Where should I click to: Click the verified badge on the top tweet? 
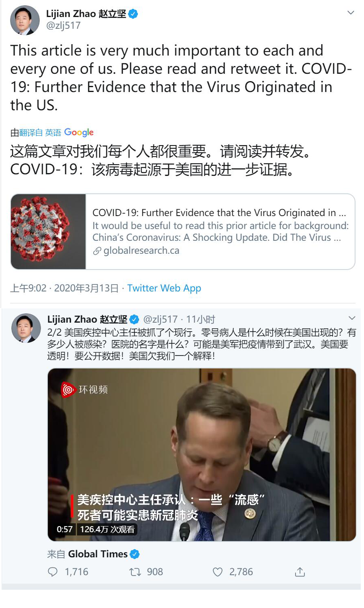pos(133,14)
